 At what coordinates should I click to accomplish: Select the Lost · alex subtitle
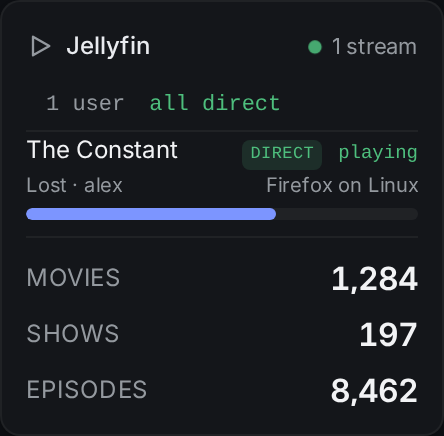click(x=75, y=185)
